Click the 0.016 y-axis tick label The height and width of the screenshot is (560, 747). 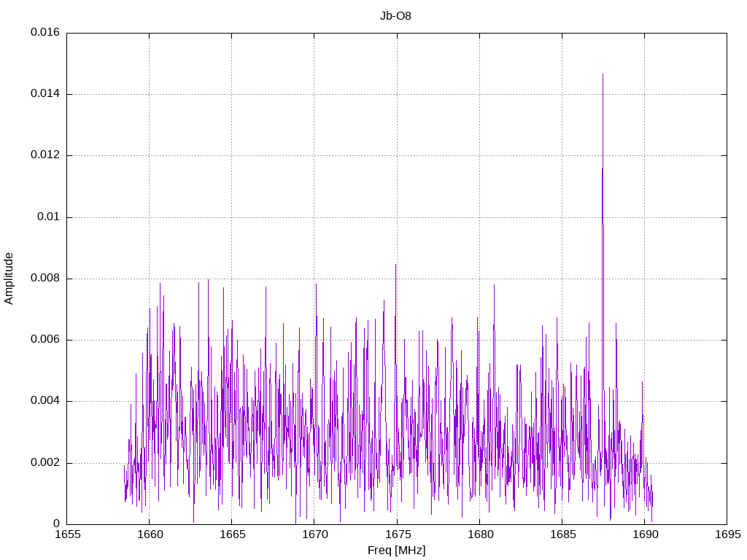tap(45, 32)
